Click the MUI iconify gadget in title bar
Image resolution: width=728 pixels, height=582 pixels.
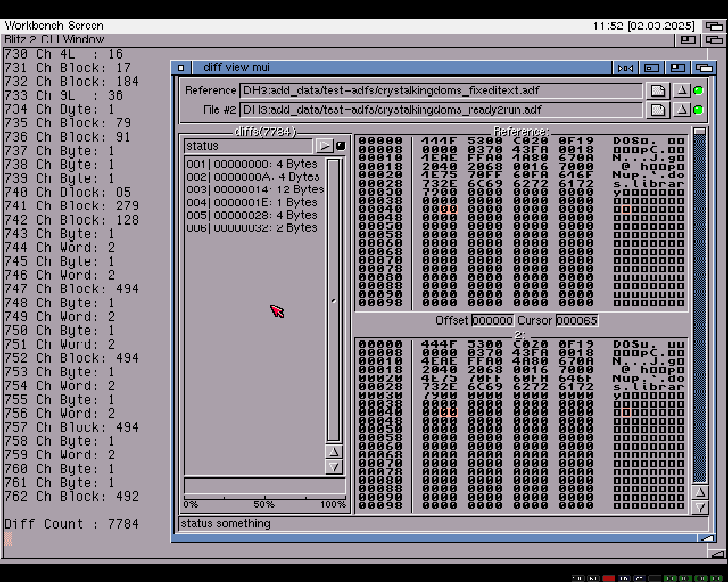[x=652, y=68]
